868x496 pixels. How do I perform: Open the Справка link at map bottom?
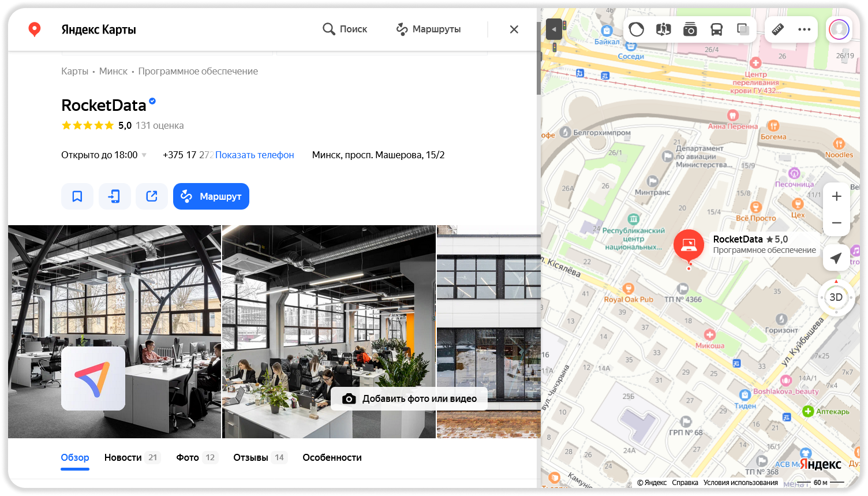(x=685, y=483)
